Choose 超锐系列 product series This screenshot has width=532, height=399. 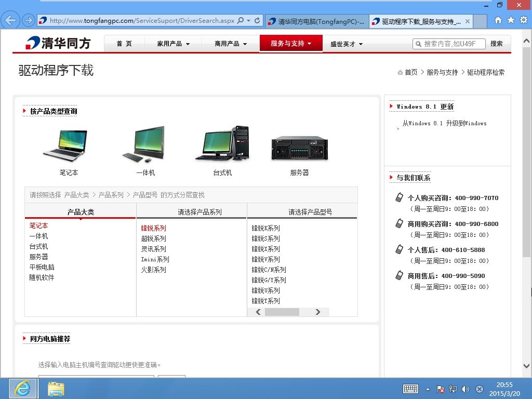click(154, 238)
